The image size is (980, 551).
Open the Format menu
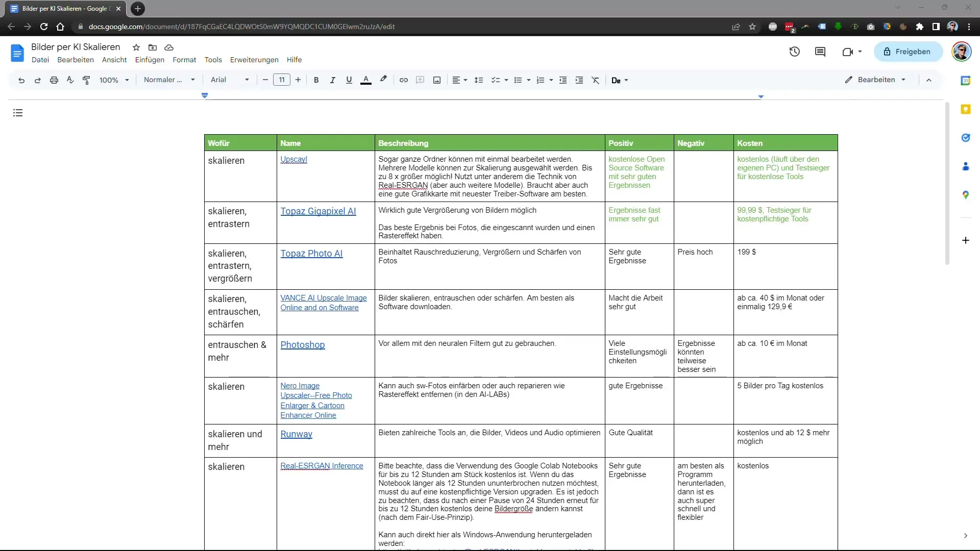point(184,60)
